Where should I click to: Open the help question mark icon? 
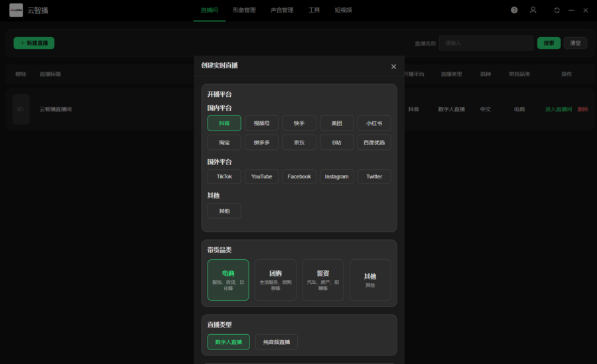514,11
